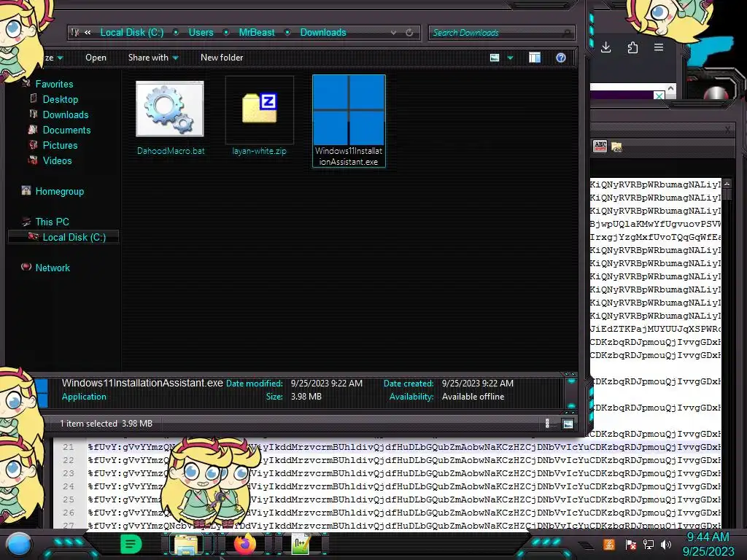Select Local Disk (C:) in navigation tree
Viewport: 747px width, 560px height.
point(74,237)
